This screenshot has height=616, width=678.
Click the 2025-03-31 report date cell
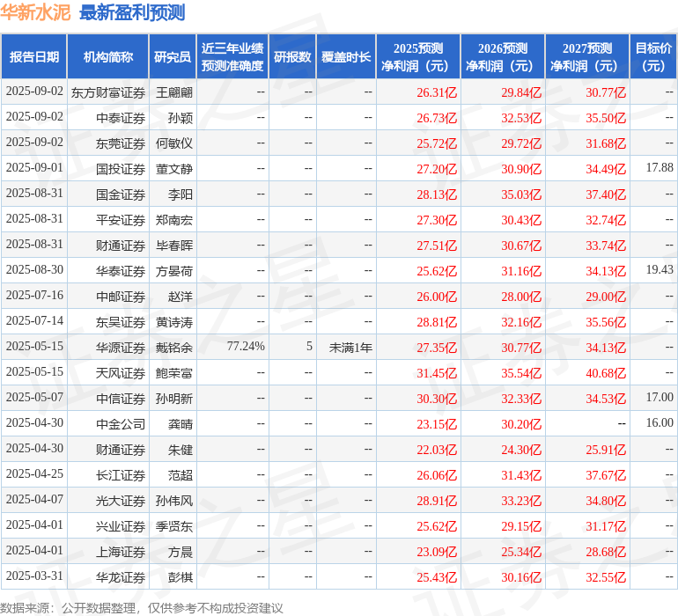pos(34,576)
